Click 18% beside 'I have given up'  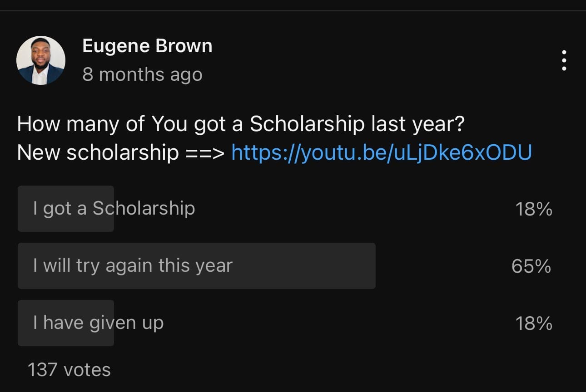(x=534, y=323)
